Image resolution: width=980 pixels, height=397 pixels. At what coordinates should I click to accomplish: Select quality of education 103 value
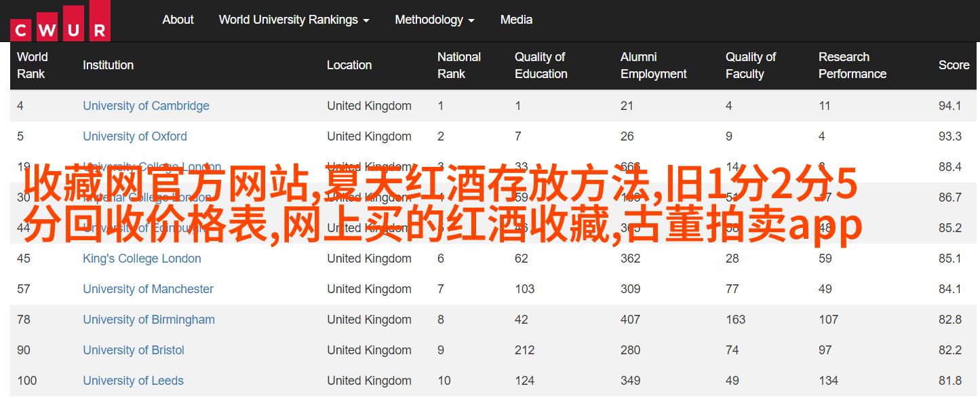(525, 289)
